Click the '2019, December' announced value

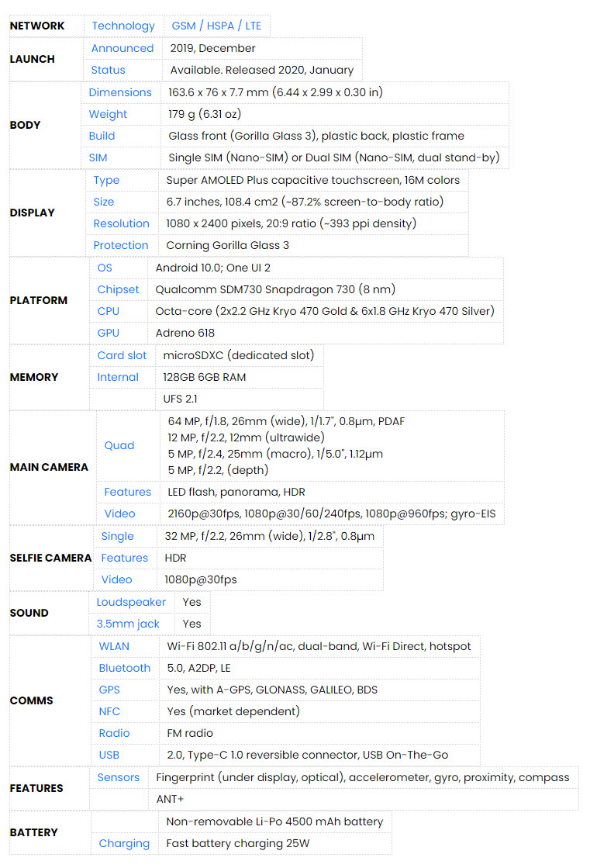coord(213,48)
